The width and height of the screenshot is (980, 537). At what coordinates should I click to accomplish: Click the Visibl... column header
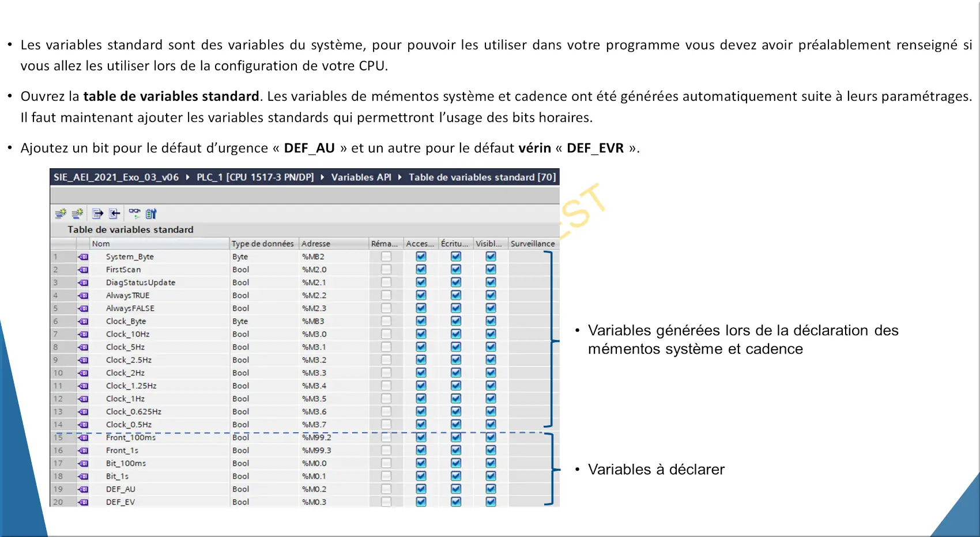click(491, 244)
